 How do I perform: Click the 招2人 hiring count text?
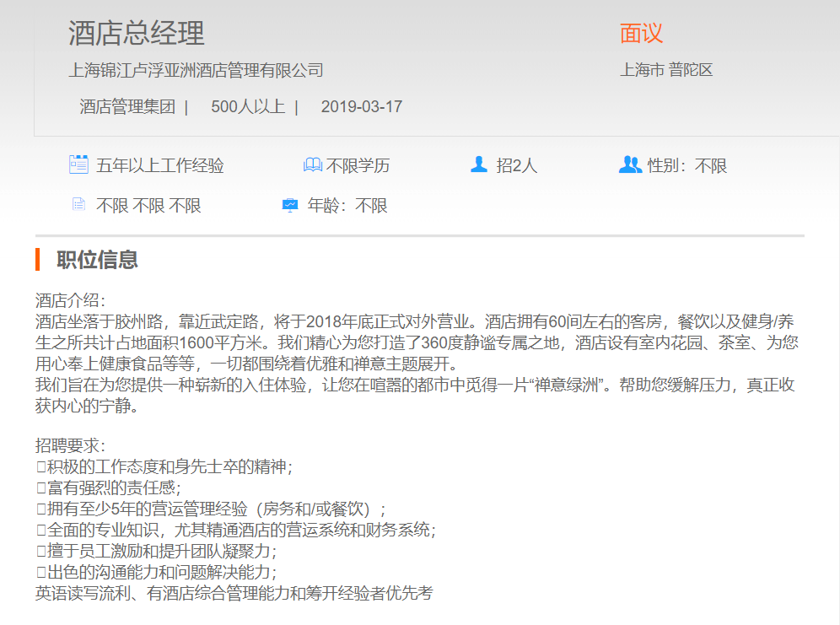516,166
